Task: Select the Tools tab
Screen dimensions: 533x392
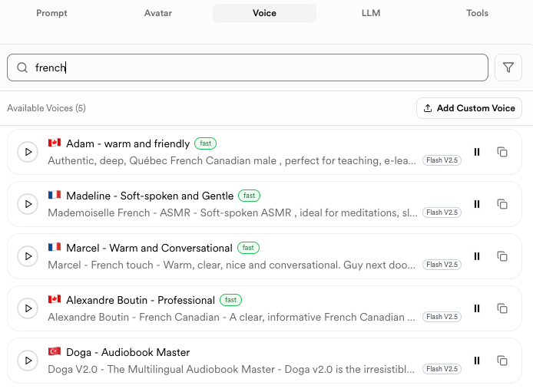Action: [477, 13]
